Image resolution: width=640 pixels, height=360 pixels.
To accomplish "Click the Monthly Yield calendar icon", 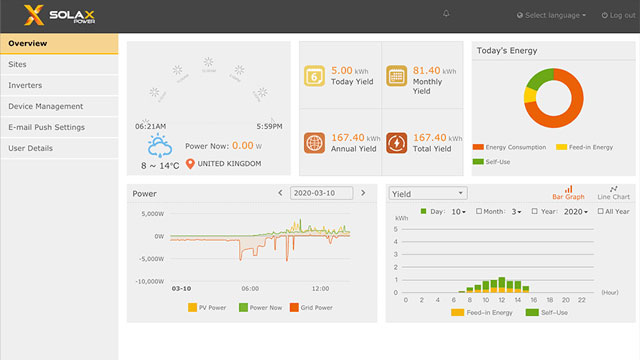I will [396, 76].
